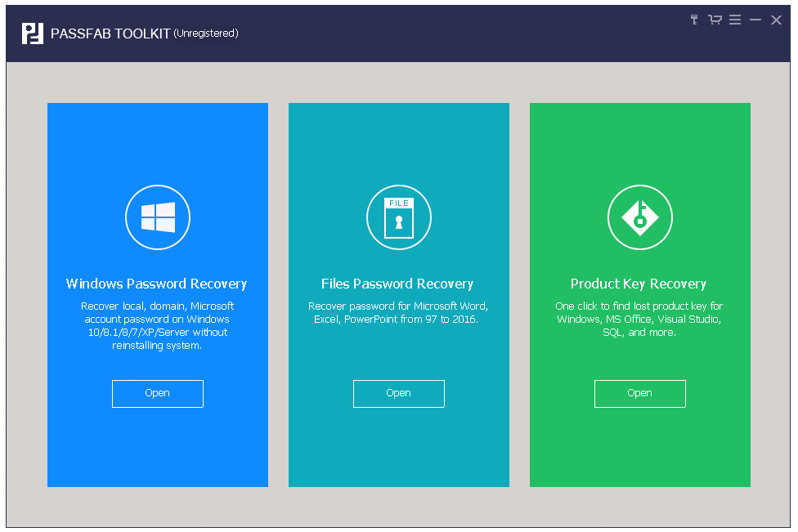Click the Files Password Recovery heading

(x=397, y=284)
